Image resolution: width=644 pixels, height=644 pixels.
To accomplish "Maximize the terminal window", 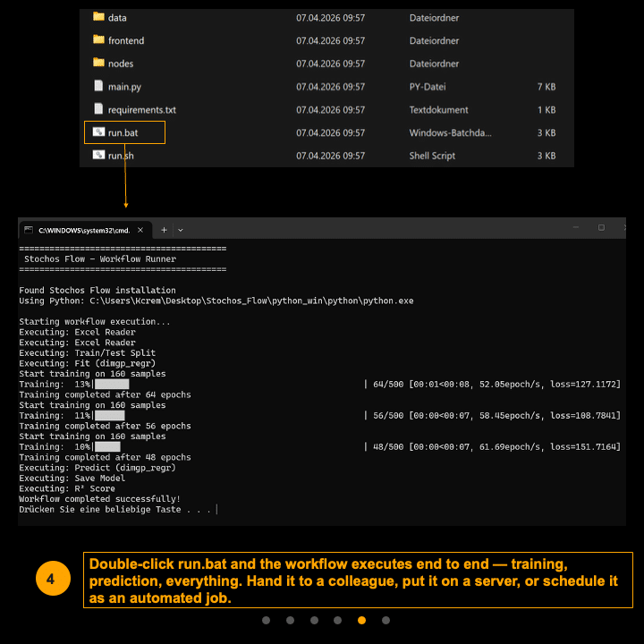I will pyautogui.click(x=601, y=227).
